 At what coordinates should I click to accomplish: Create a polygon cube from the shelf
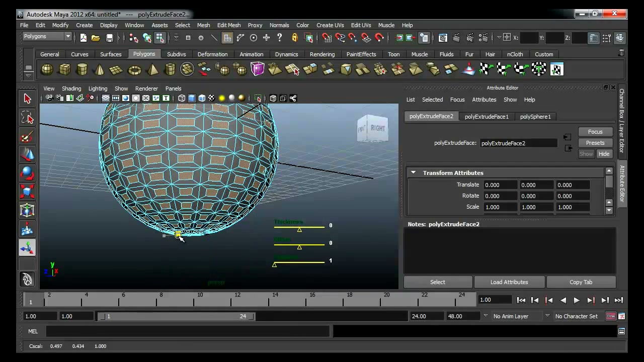click(x=64, y=69)
